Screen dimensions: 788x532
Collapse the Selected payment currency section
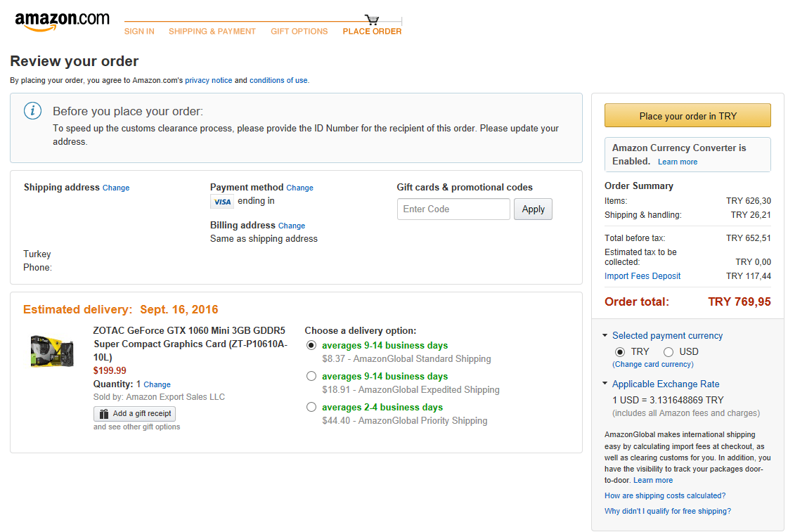(605, 336)
